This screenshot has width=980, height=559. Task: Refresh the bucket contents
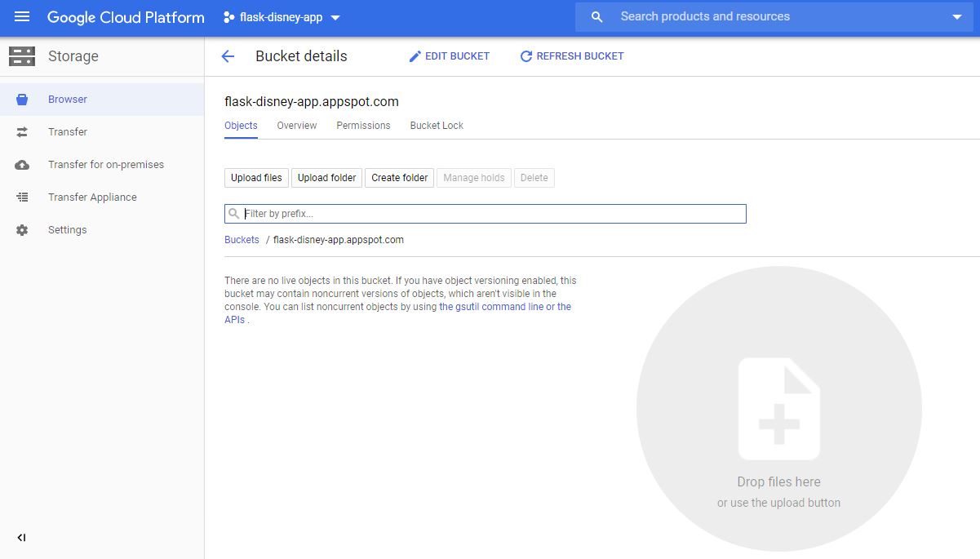572,56
